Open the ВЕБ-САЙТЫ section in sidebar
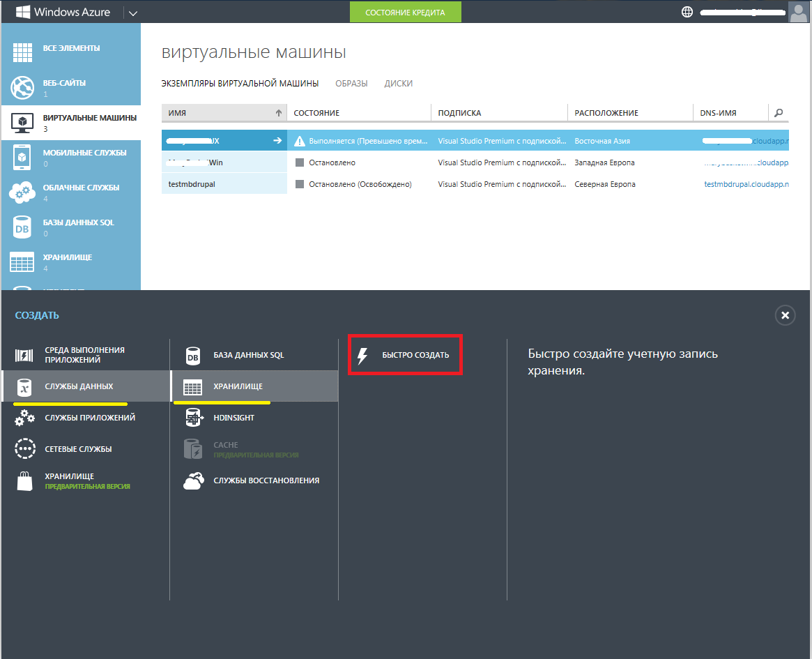 [x=22, y=86]
